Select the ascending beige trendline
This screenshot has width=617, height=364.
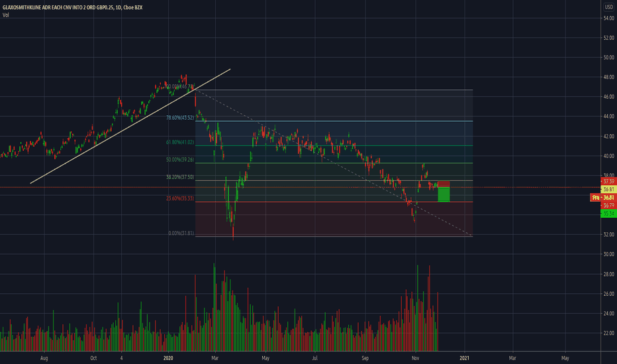(x=130, y=126)
